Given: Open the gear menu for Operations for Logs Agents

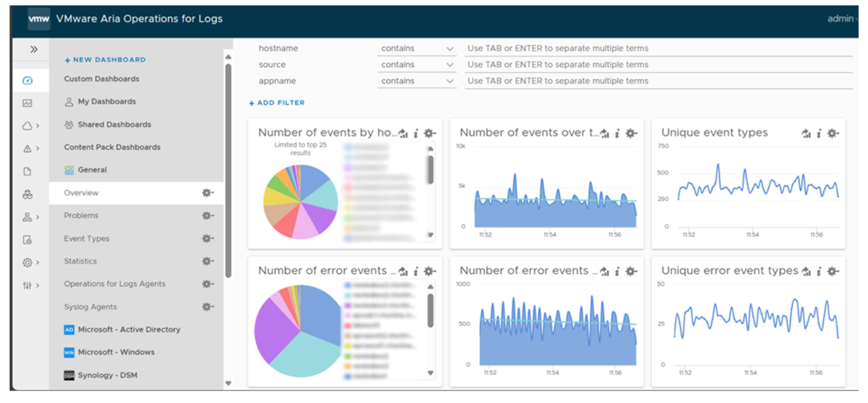Looking at the screenshot, I should point(208,284).
